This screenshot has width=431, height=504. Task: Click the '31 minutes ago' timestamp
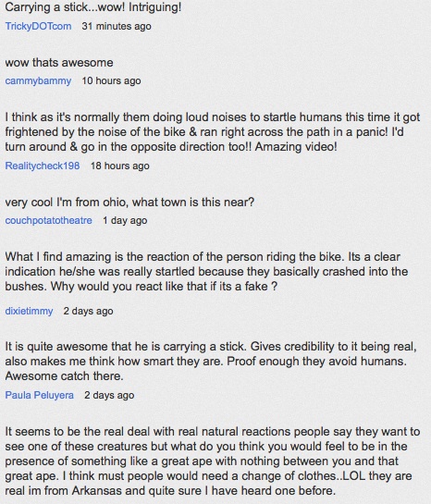(x=117, y=26)
